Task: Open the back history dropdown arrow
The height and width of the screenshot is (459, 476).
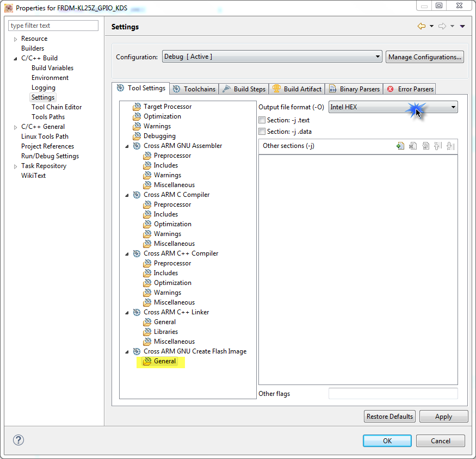Action: (431, 26)
